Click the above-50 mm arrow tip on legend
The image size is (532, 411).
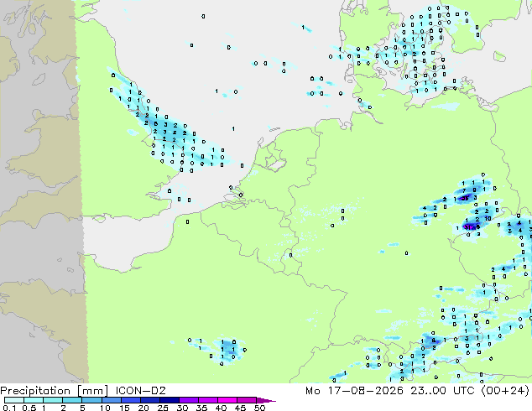(266, 400)
